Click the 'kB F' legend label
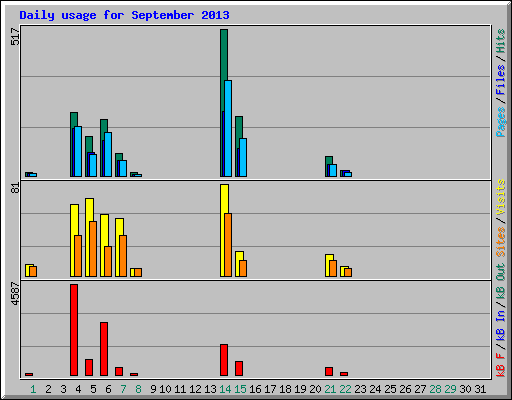This screenshot has height=400, width=512. (500, 365)
